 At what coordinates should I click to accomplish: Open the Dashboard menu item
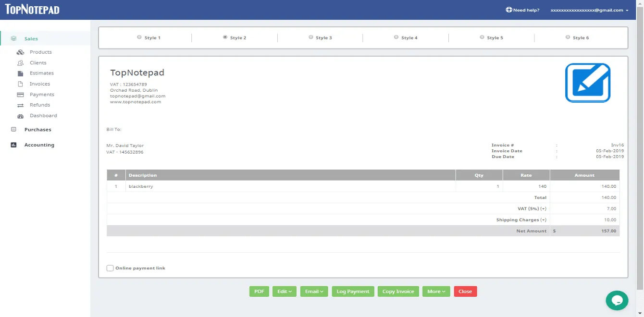[43, 116]
